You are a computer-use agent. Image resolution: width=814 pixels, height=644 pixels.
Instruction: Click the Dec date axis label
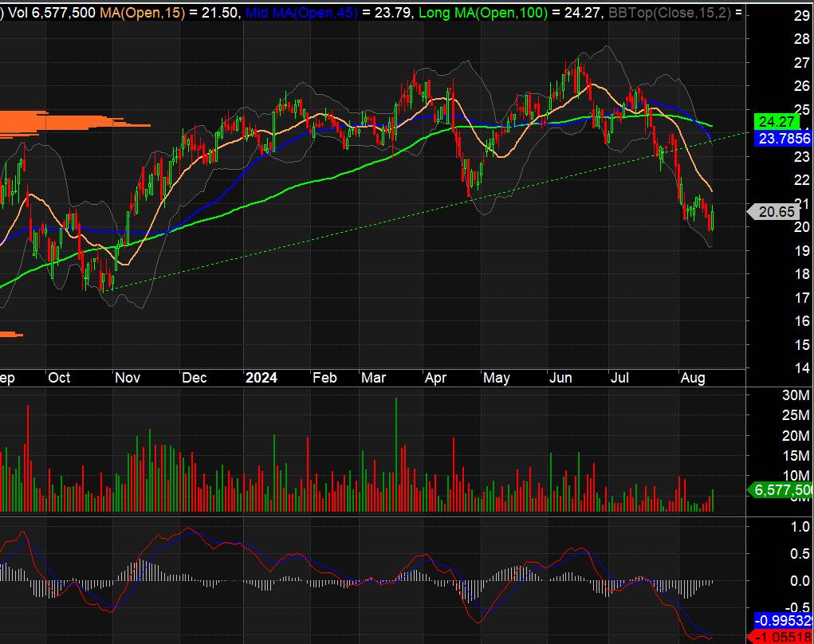tap(195, 377)
